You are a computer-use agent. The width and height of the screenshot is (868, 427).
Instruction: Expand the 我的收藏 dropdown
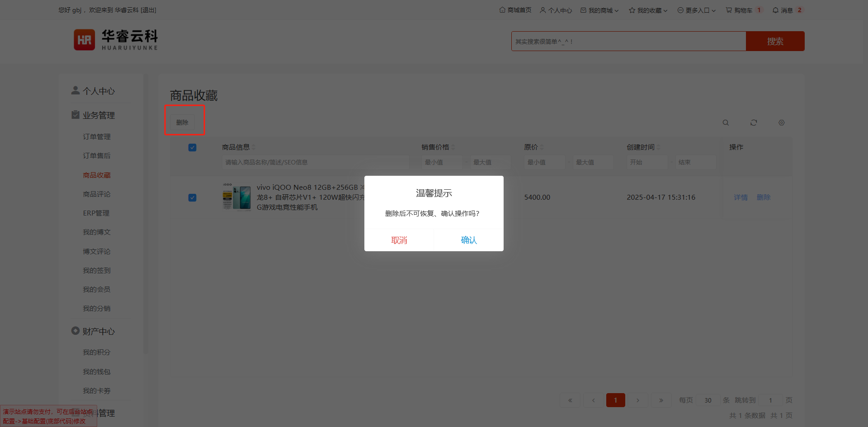648,10
